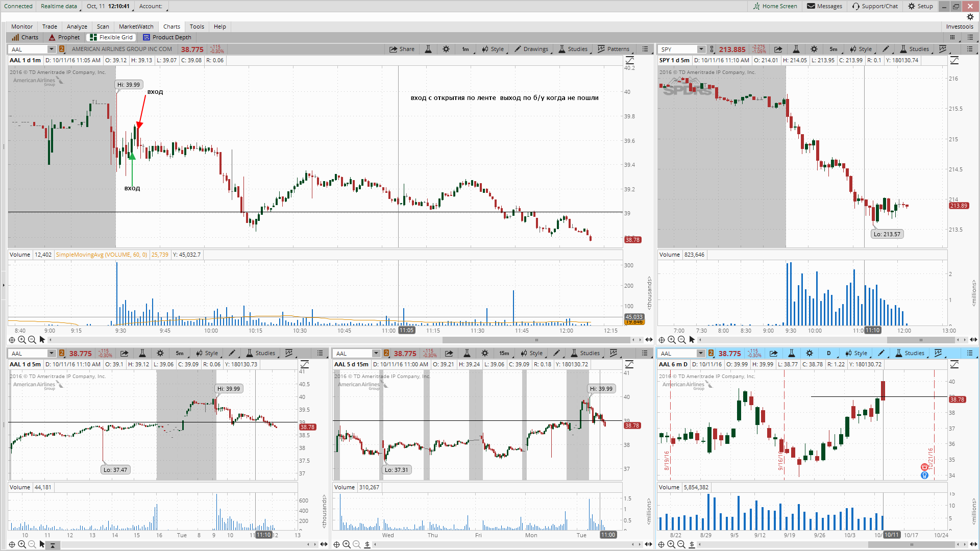Open the MarketWatch main tab
The height and width of the screenshot is (551, 980).
136,27
